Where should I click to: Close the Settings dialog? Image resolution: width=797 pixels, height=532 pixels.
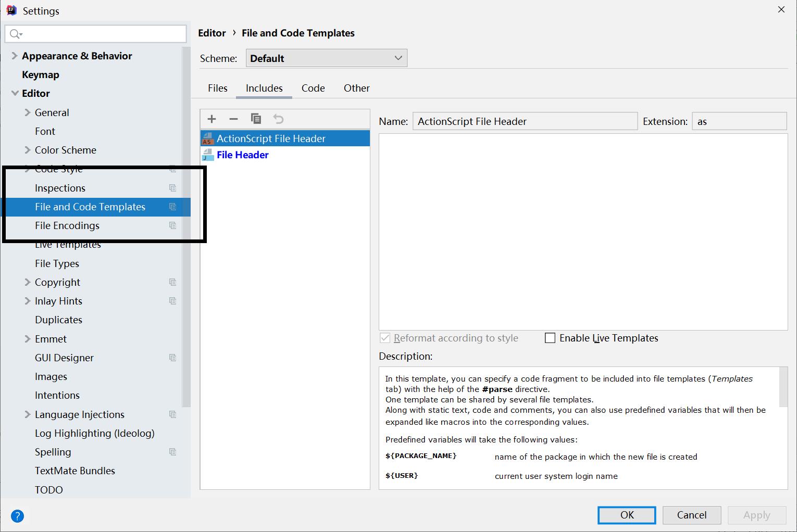click(781, 10)
